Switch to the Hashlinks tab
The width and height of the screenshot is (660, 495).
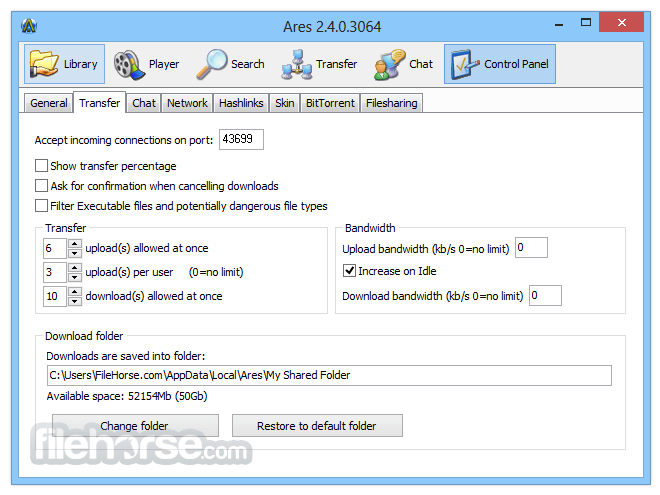[x=241, y=103]
